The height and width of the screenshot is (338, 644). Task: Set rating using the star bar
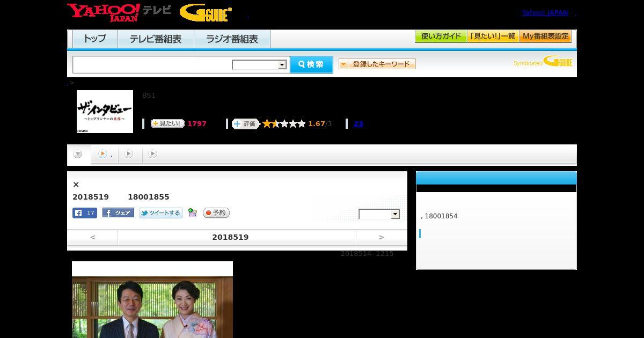click(x=284, y=124)
